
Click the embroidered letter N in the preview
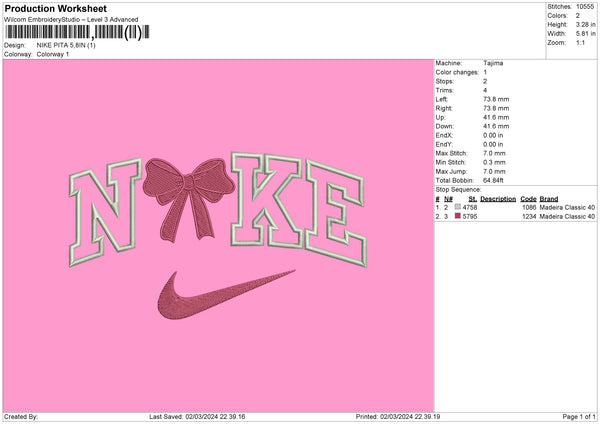coord(106,212)
